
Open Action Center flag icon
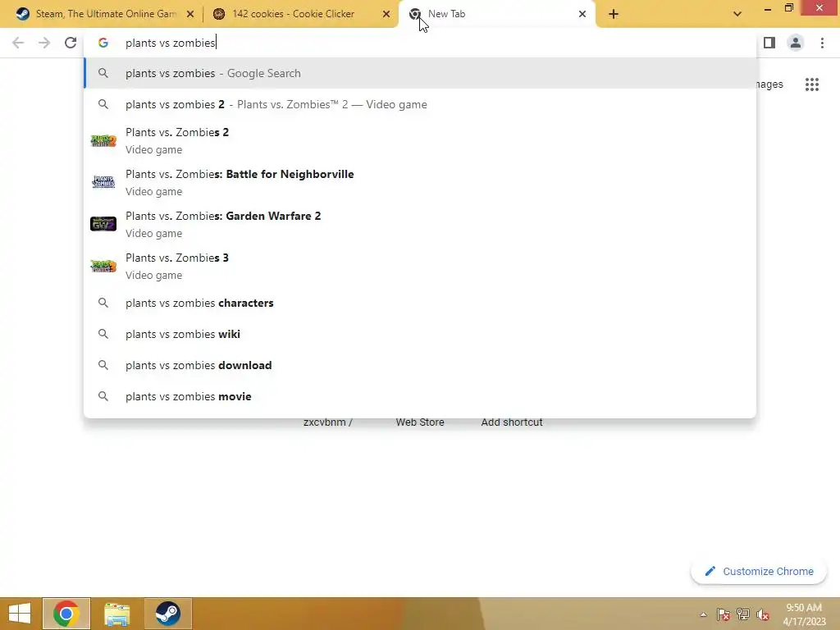(x=724, y=614)
